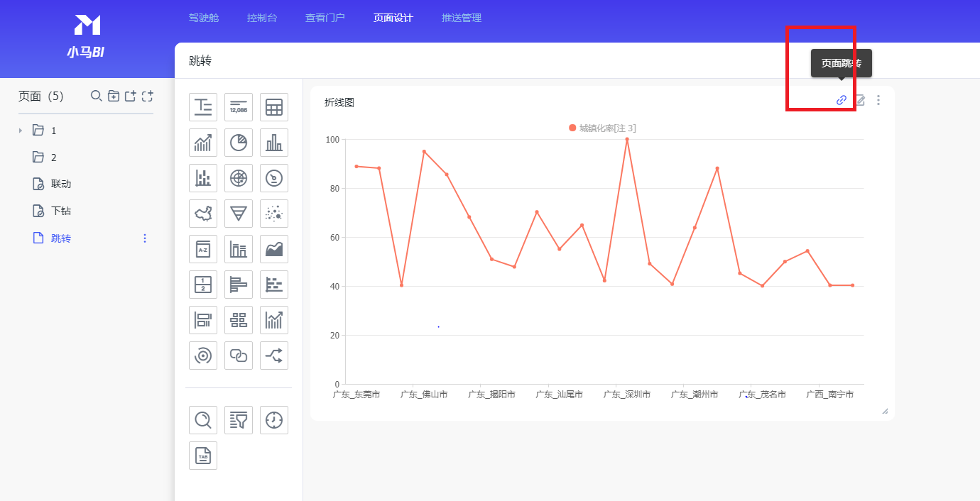The width and height of the screenshot is (980, 501).
Task: Open the line chart's three-dot menu
Action: 878,100
